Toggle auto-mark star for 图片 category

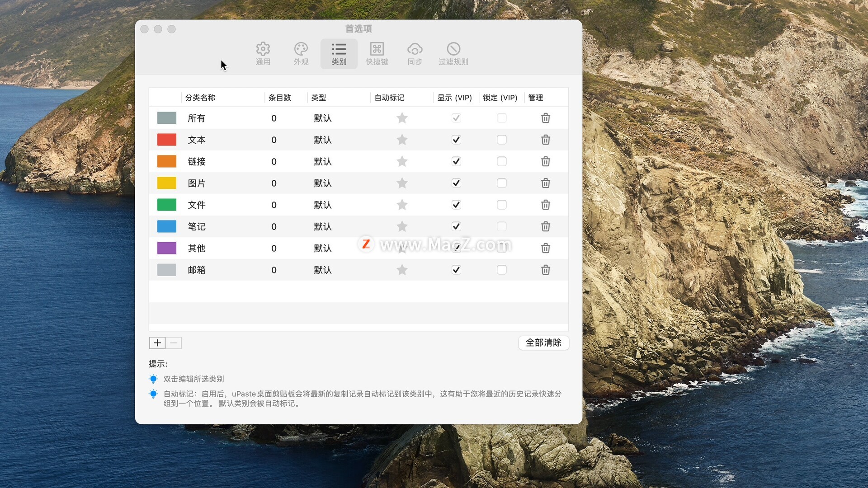pyautogui.click(x=402, y=183)
